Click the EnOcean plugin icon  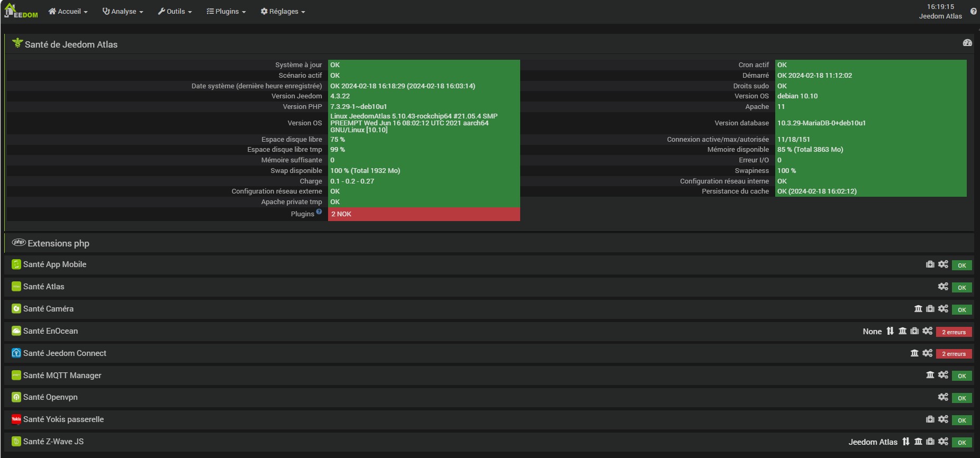pyautogui.click(x=16, y=331)
